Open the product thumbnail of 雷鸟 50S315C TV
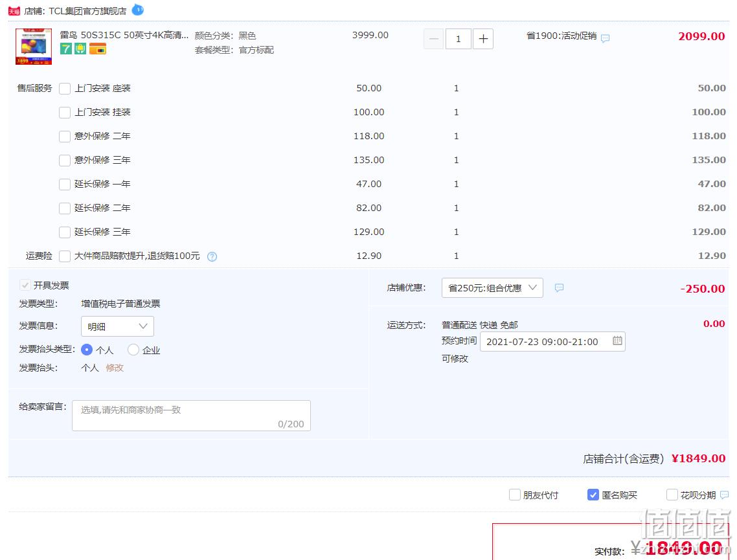Screen dimensions: 737x560 pos(34,47)
